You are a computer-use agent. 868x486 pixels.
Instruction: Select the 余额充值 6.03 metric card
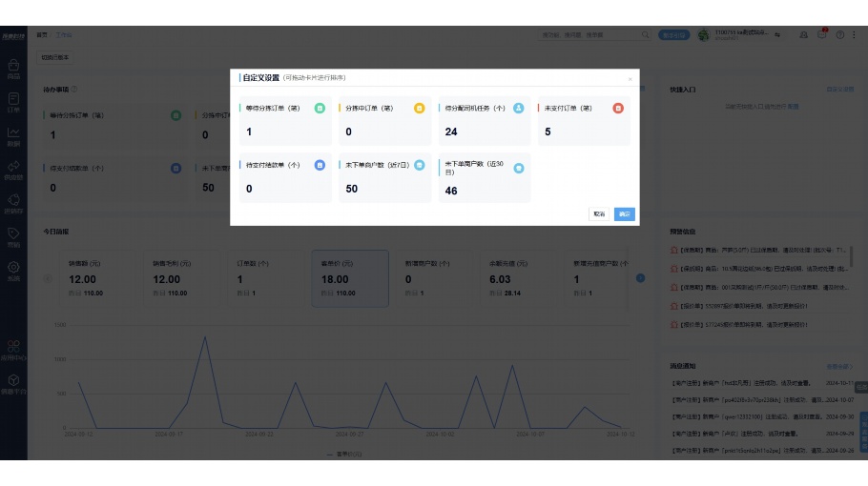pyautogui.click(x=518, y=278)
